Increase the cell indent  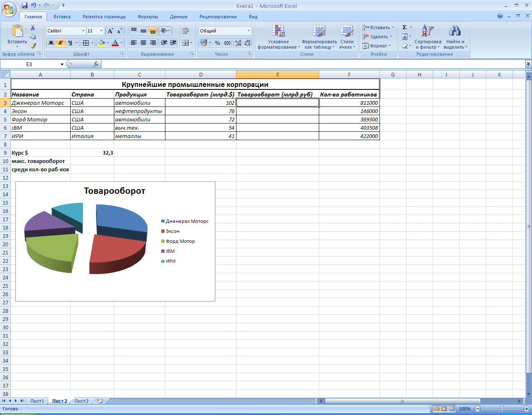(173, 43)
